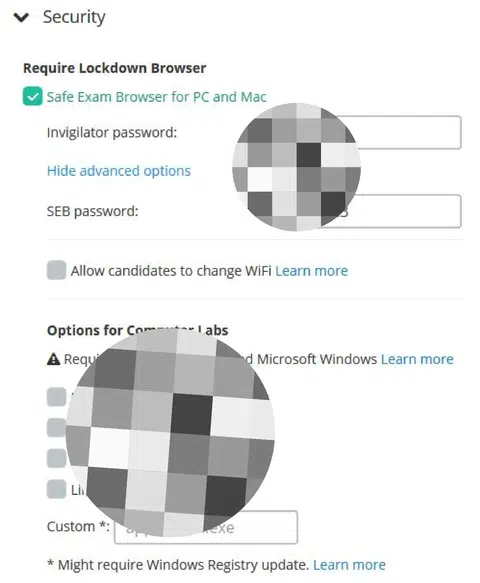Click into the Custom application text field
This screenshot has height=583, width=480.
click(x=206, y=527)
